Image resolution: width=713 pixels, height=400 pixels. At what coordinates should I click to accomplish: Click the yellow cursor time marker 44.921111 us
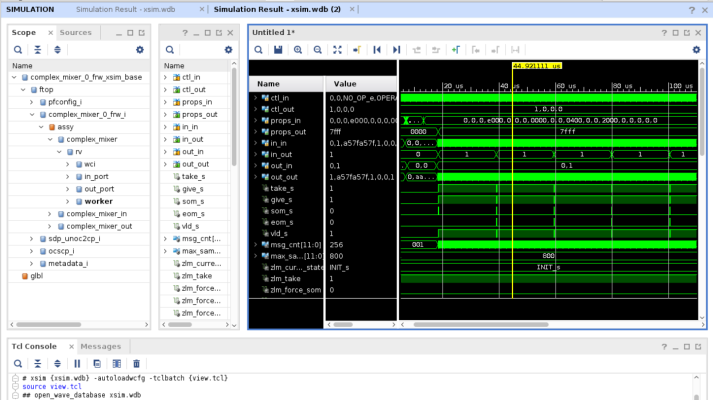pos(537,66)
